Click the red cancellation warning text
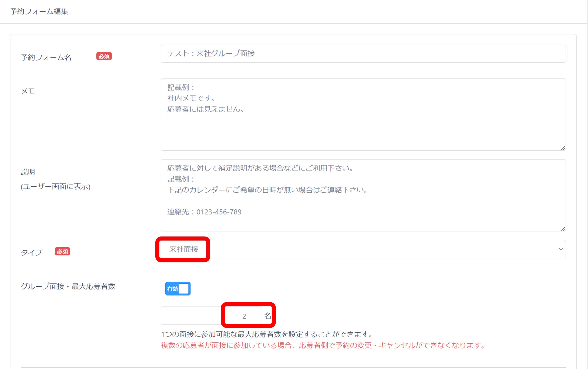The image size is (588, 369). (323, 346)
